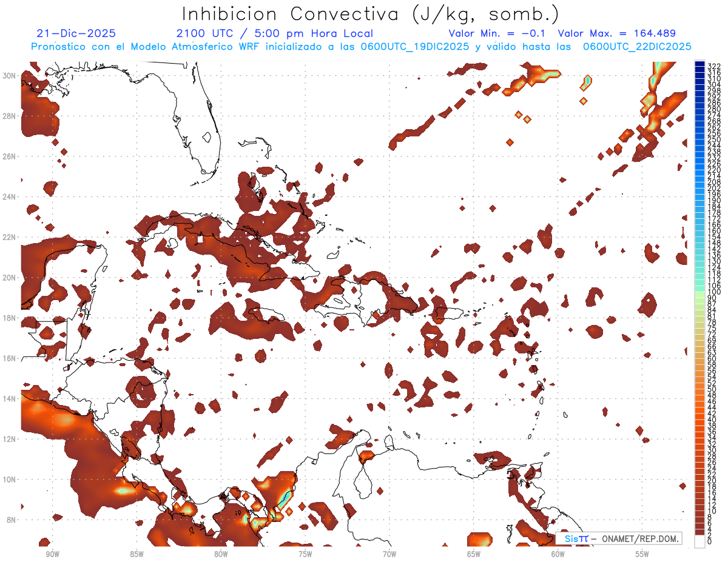Click the 'Valor Max. = 164.489' readout

[617, 34]
